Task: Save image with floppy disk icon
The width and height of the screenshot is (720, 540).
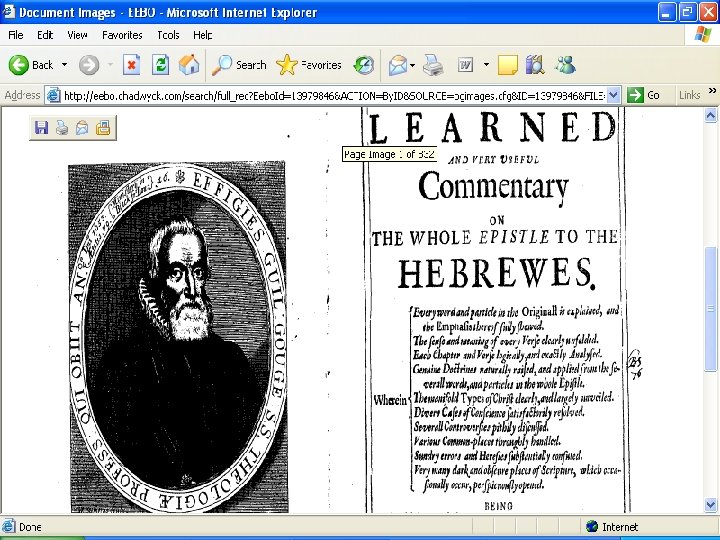Action: 41,128
